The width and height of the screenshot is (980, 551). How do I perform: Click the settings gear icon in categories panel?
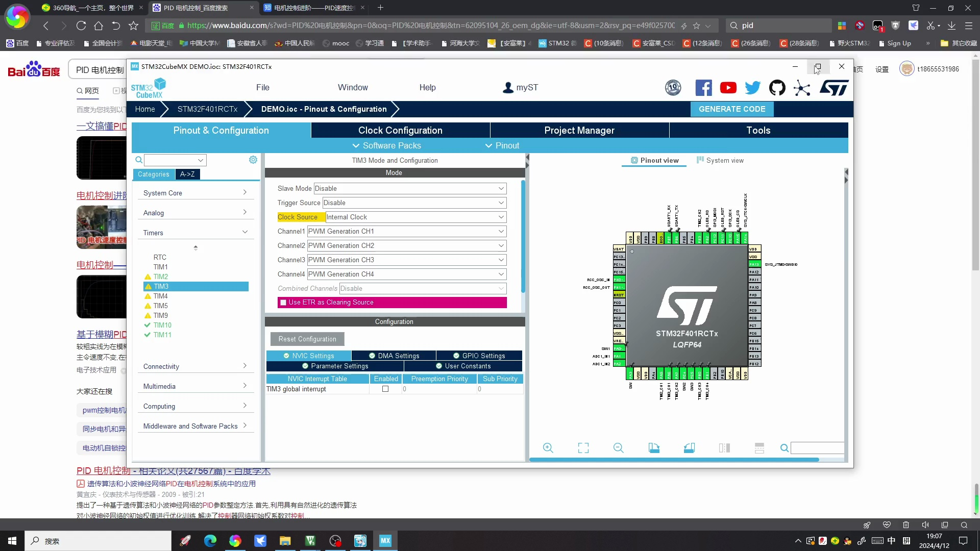coord(253,160)
